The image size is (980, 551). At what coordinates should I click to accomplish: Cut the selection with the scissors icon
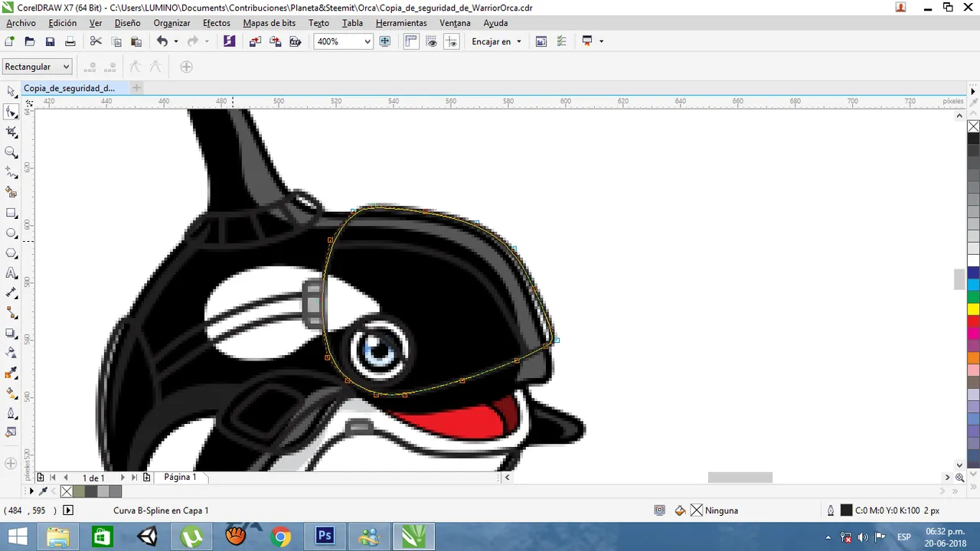coord(96,41)
